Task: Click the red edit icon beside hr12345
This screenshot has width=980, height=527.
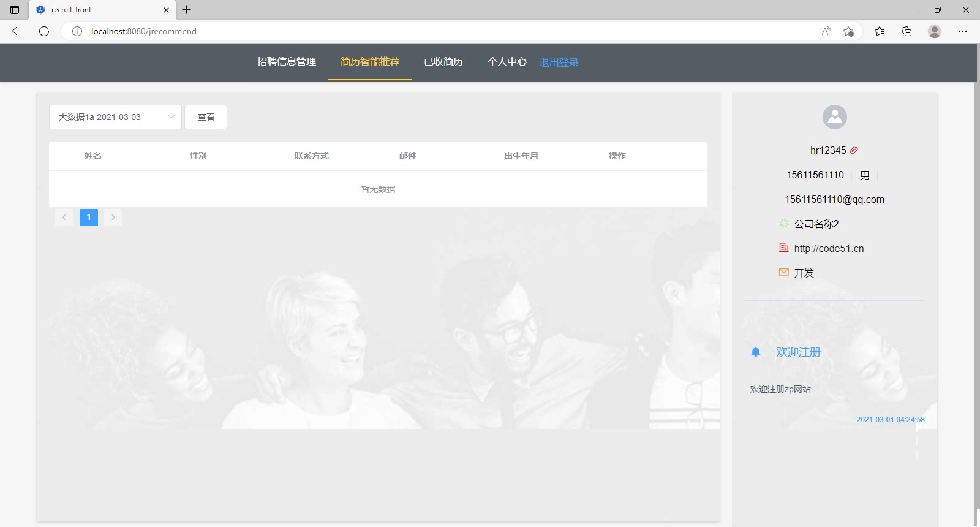Action: pos(854,150)
